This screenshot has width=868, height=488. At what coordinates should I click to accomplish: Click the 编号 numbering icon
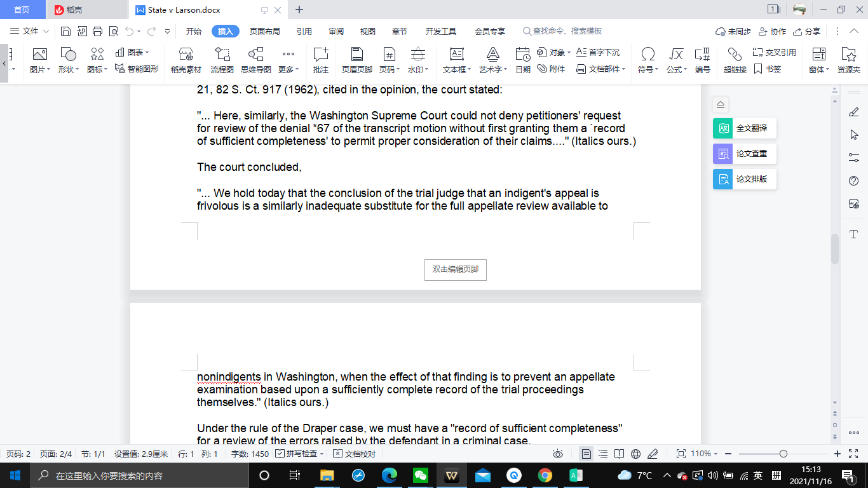coord(703,60)
